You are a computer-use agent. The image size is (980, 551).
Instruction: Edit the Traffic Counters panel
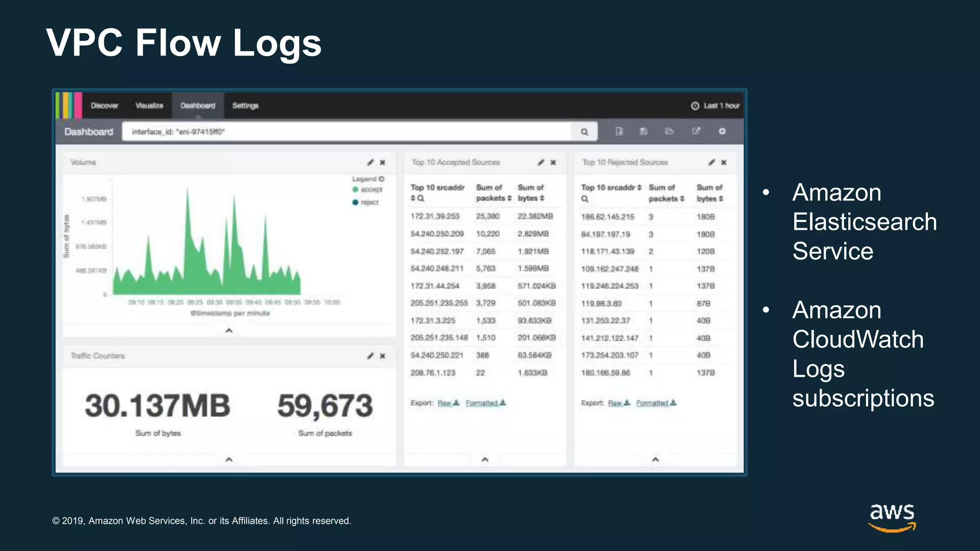370,356
